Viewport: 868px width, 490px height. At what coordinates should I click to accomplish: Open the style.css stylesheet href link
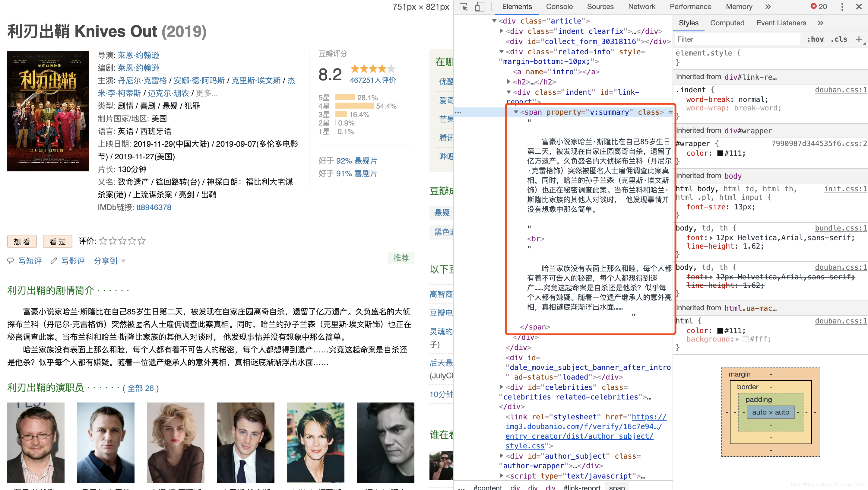tap(586, 431)
